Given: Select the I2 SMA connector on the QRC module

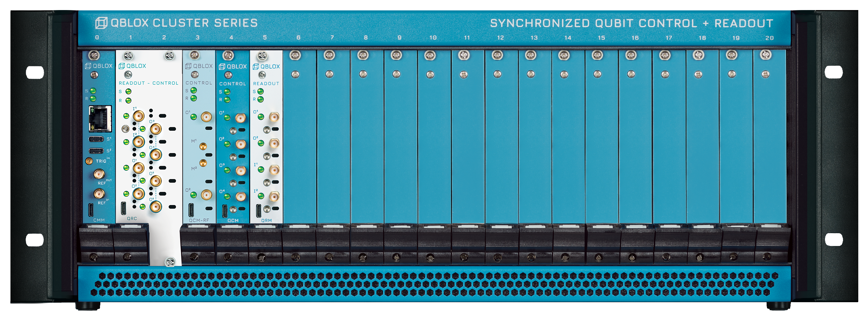Looking at the screenshot, I should point(139,142).
